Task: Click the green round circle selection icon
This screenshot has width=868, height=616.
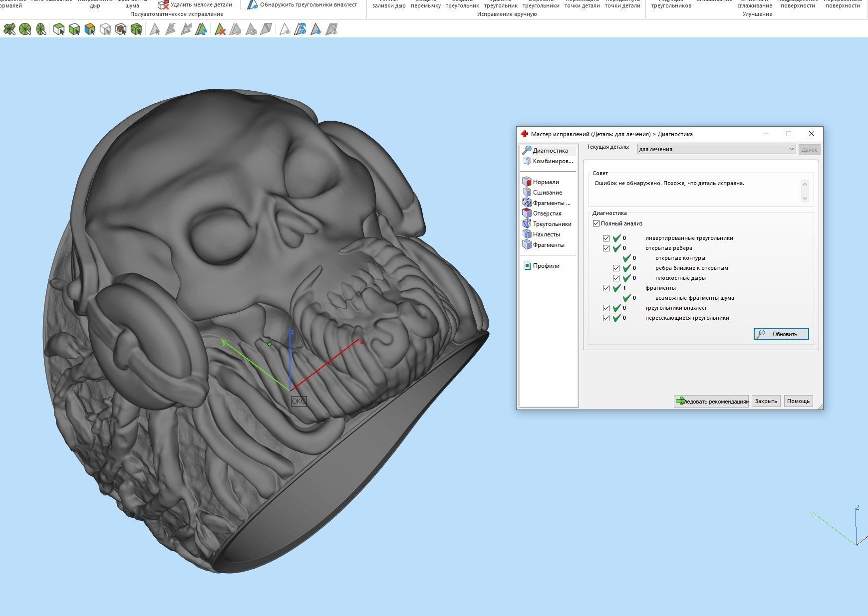Action: (24, 29)
